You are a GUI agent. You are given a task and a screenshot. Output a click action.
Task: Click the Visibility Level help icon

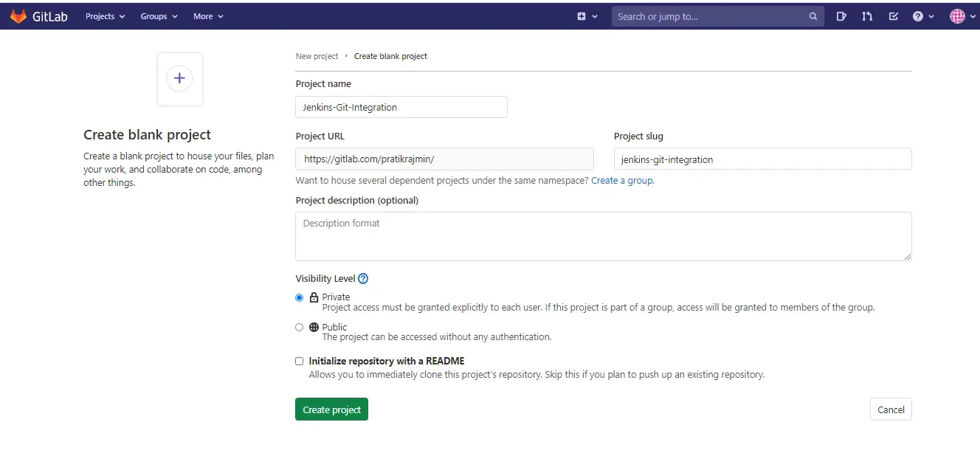(363, 279)
